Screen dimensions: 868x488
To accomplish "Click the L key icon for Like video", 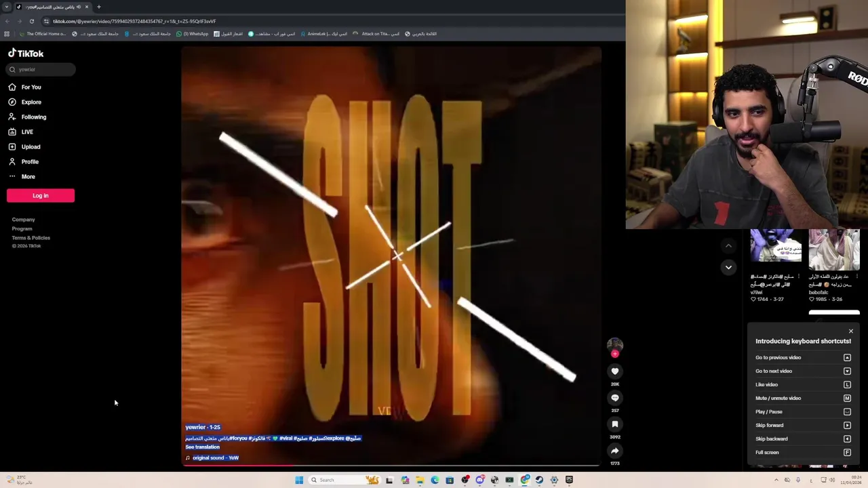I will pos(847,384).
